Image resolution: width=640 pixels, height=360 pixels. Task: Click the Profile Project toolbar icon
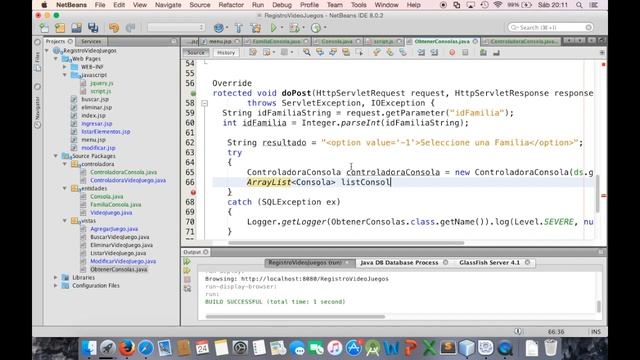tap(316, 28)
